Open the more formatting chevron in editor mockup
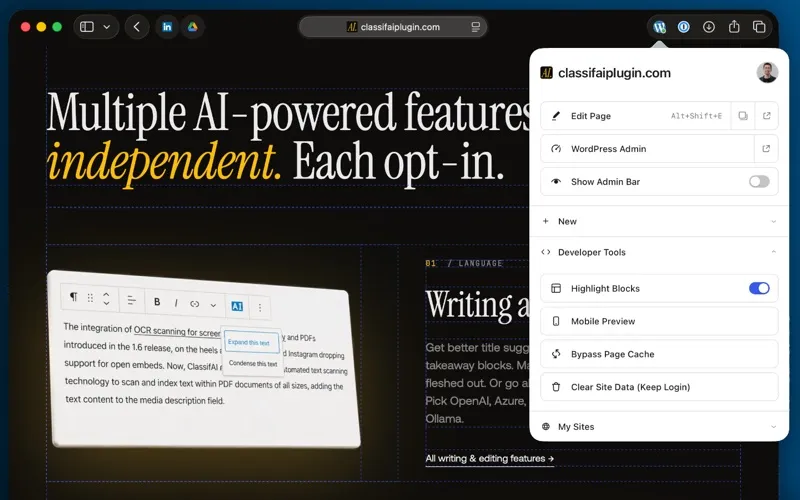This screenshot has height=500, width=800. tap(213, 305)
